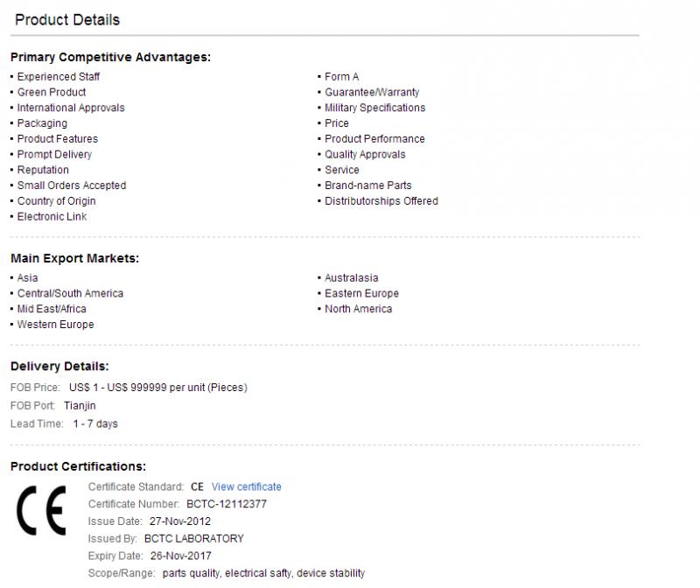The image size is (700, 588).
Task: Select the Green Product advantage text
Action: click(52, 93)
